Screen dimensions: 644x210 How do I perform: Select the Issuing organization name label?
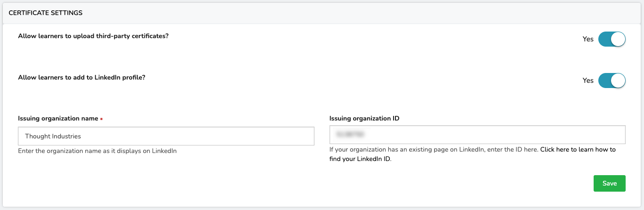click(x=58, y=119)
